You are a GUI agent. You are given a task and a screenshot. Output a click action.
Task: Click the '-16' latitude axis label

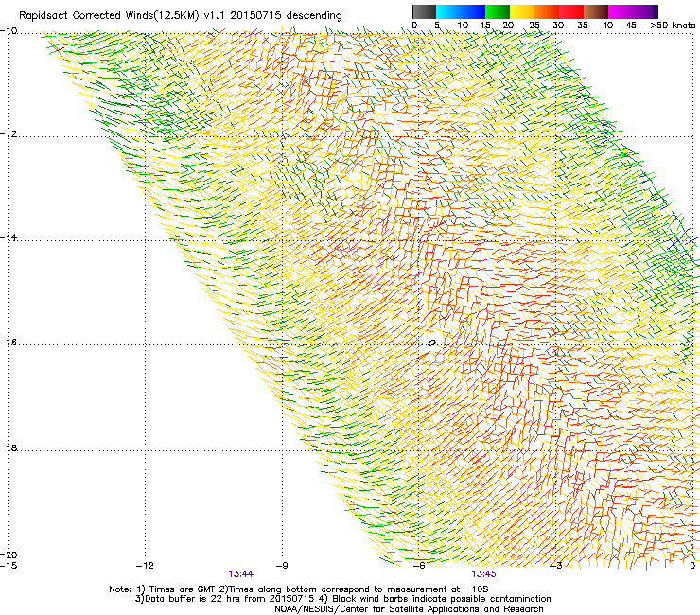[x=9, y=343]
